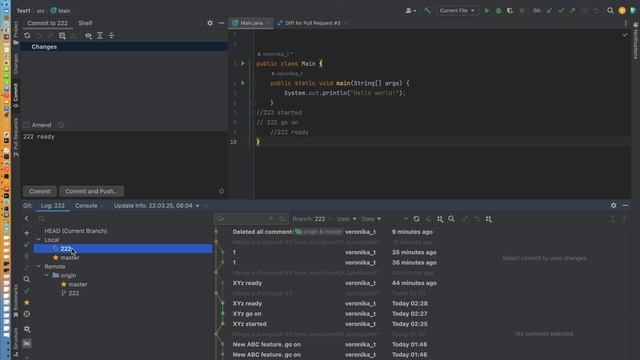Open the Bookmarks tool window tab

click(16, 301)
